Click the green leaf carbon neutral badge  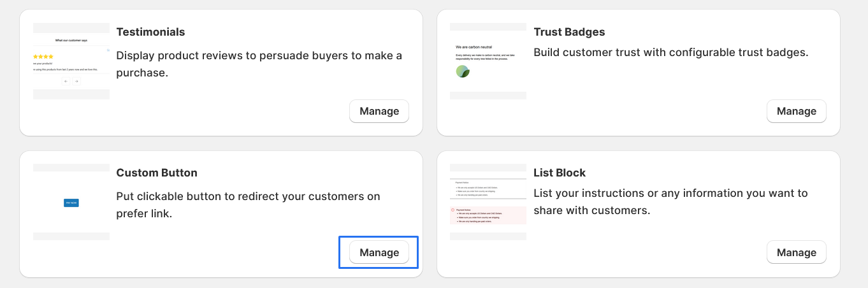(463, 71)
